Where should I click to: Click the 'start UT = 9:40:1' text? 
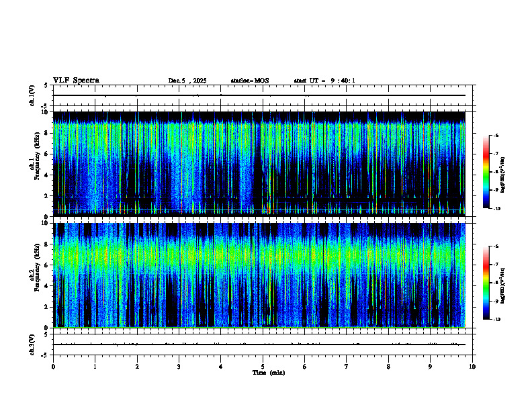(x=324, y=81)
